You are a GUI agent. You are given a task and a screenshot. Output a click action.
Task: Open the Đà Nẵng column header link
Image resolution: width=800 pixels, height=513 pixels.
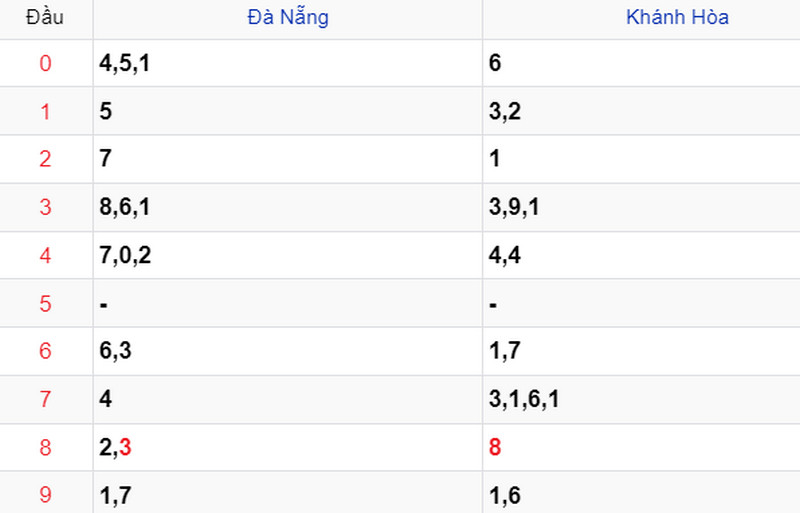[288, 17]
